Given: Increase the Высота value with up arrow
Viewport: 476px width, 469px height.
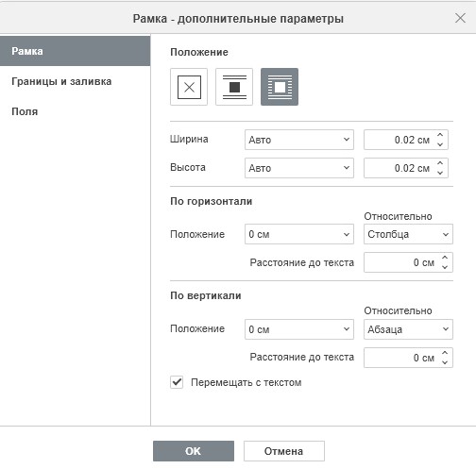Looking at the screenshot, I should [440, 163].
